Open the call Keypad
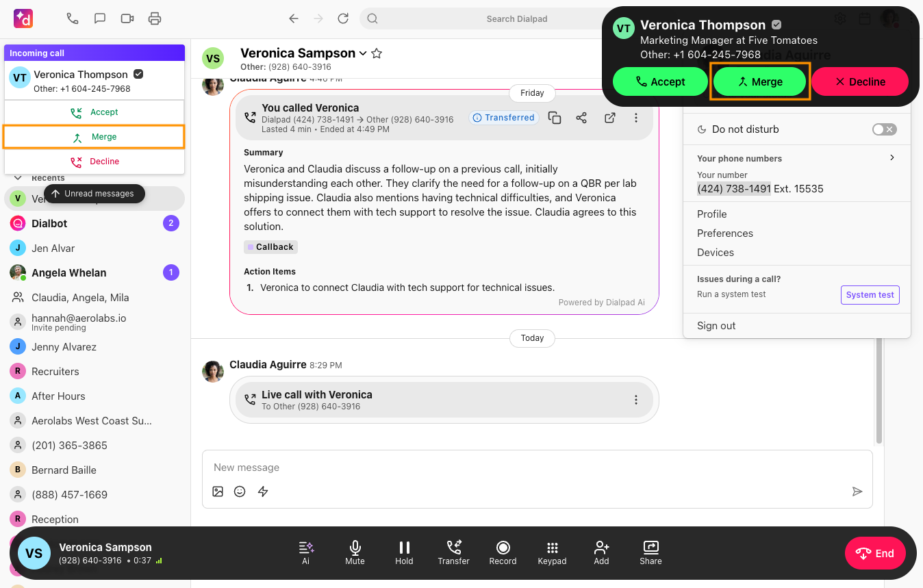Viewport: 923px width, 588px height. tap(552, 552)
